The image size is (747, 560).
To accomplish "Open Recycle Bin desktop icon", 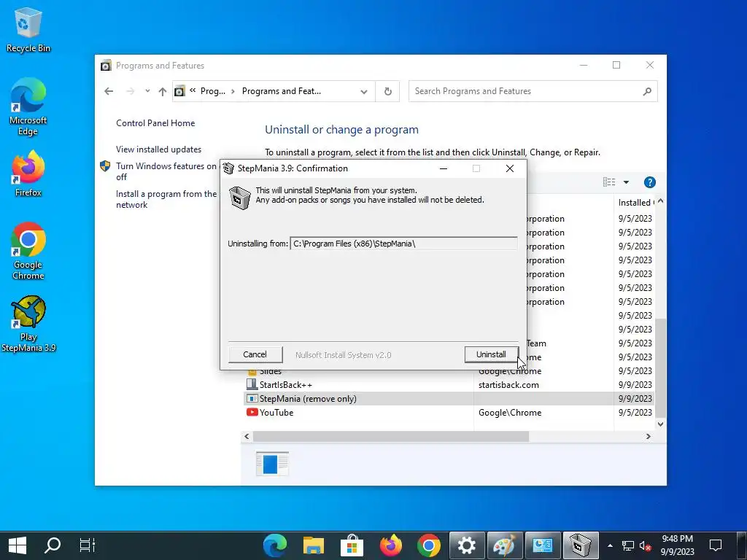I will (28, 29).
